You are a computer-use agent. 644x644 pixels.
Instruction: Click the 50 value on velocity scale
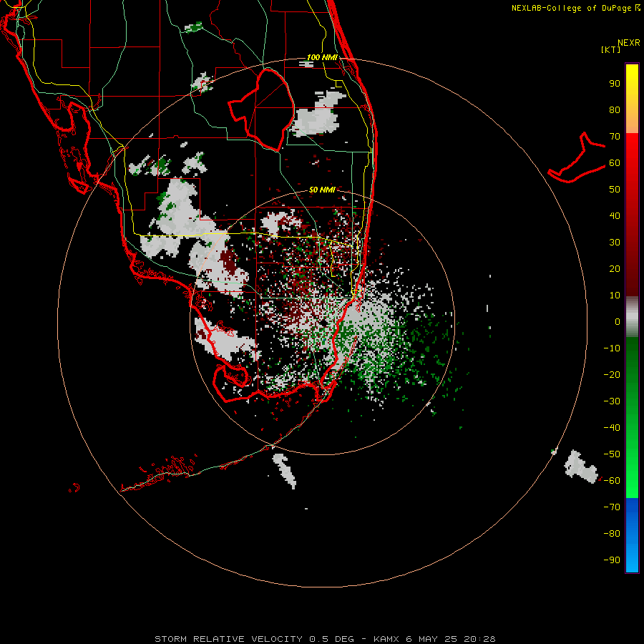[x=615, y=190]
